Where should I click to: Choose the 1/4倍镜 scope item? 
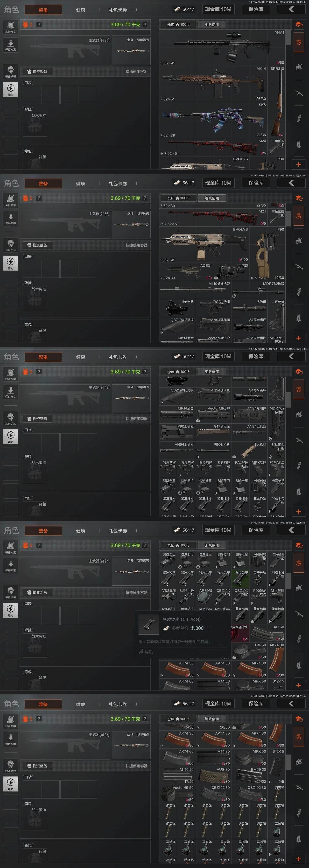(x=232, y=272)
